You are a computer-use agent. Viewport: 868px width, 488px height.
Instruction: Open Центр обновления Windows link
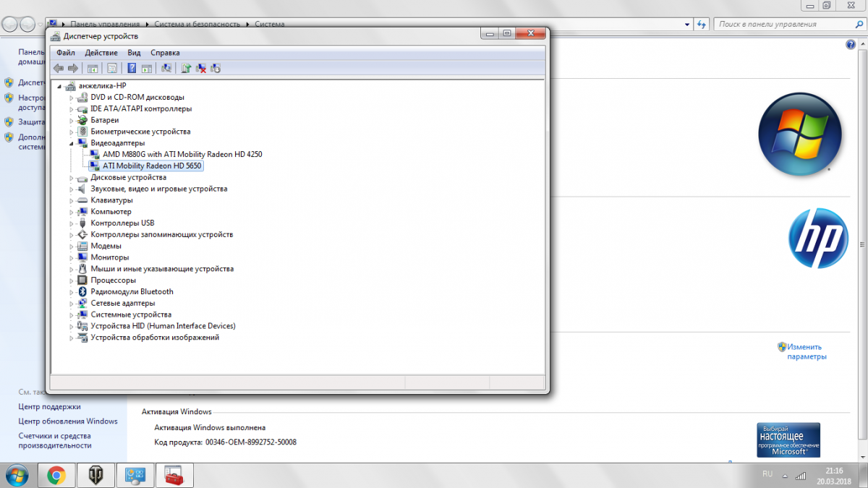pyautogui.click(x=68, y=421)
